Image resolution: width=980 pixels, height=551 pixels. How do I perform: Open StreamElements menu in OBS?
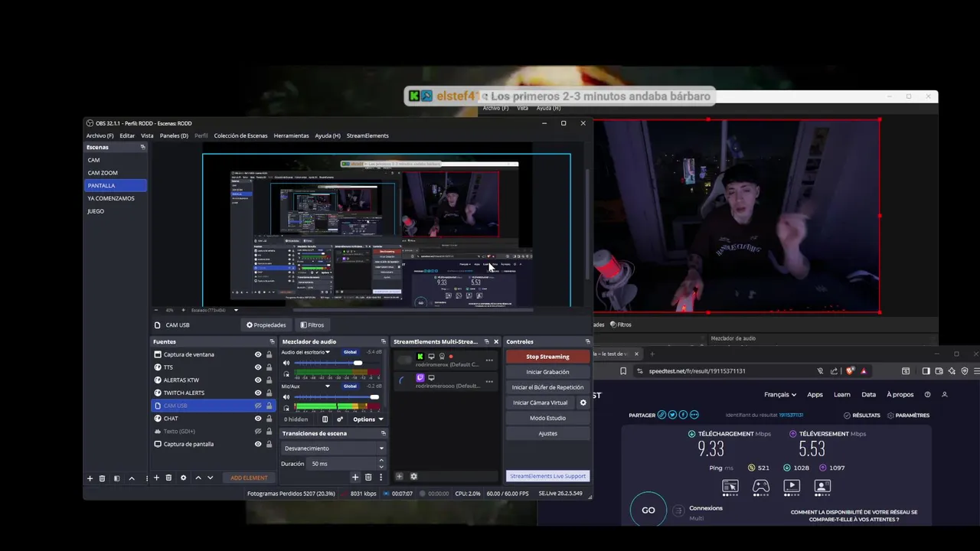point(367,135)
